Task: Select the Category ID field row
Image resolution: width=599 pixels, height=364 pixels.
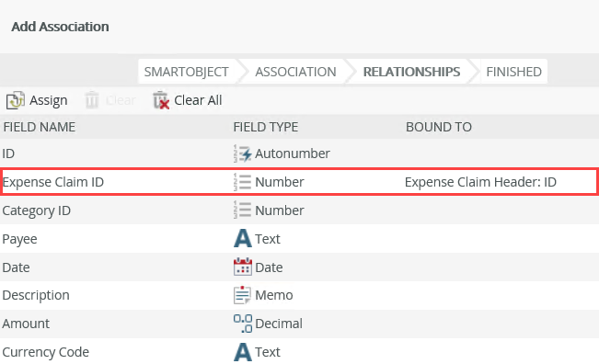Action: [300, 210]
